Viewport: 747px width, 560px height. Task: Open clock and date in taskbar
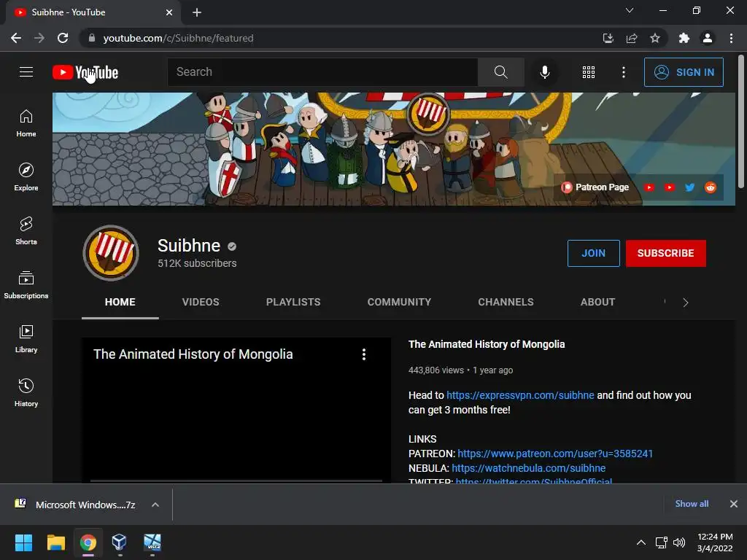pos(715,542)
